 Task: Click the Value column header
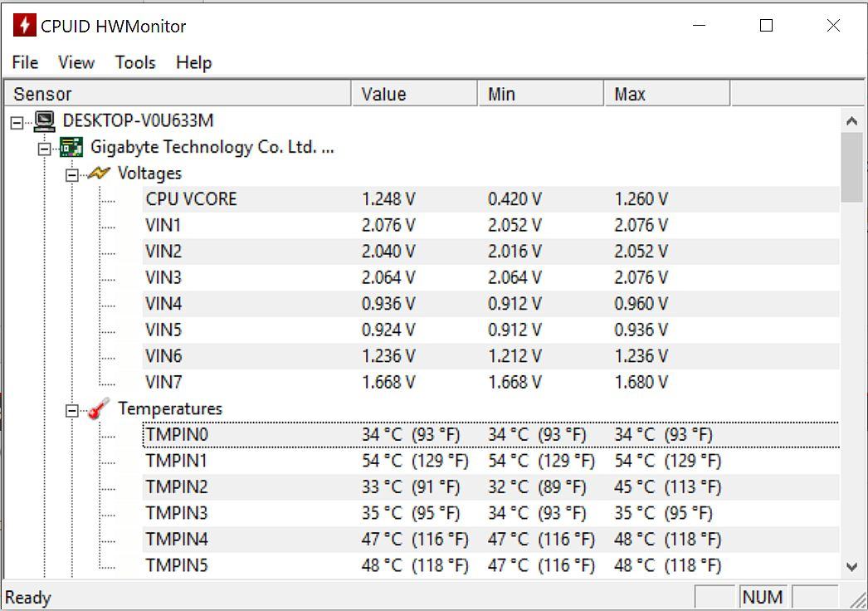tap(415, 94)
